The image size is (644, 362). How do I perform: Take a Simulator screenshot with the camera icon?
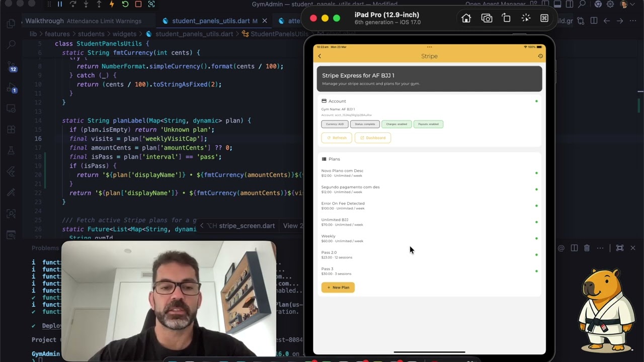pos(487,18)
